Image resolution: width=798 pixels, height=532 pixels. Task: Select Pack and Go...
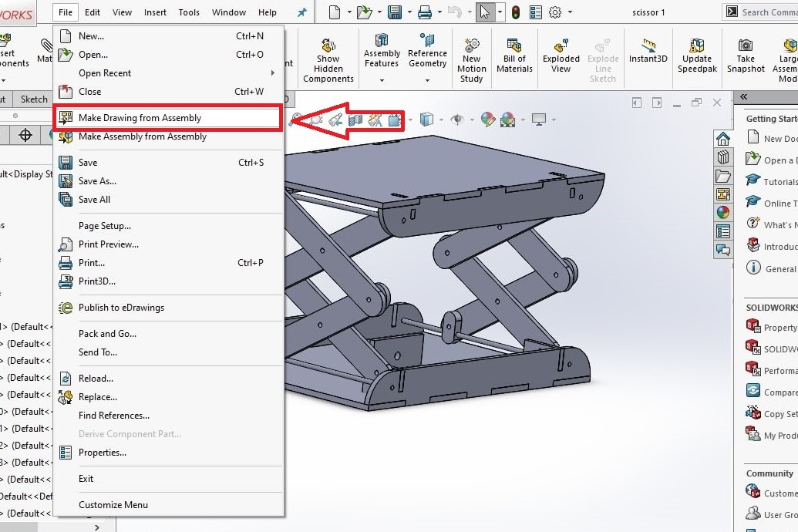168,333
